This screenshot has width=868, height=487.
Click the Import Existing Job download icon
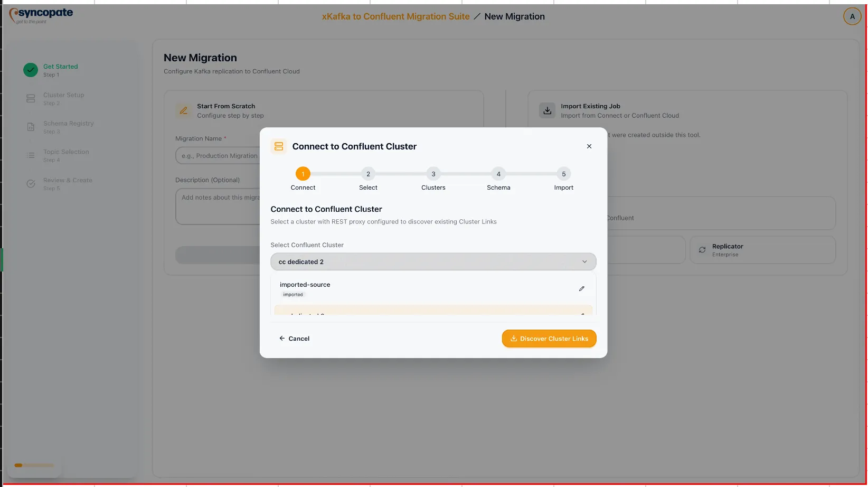[547, 110]
